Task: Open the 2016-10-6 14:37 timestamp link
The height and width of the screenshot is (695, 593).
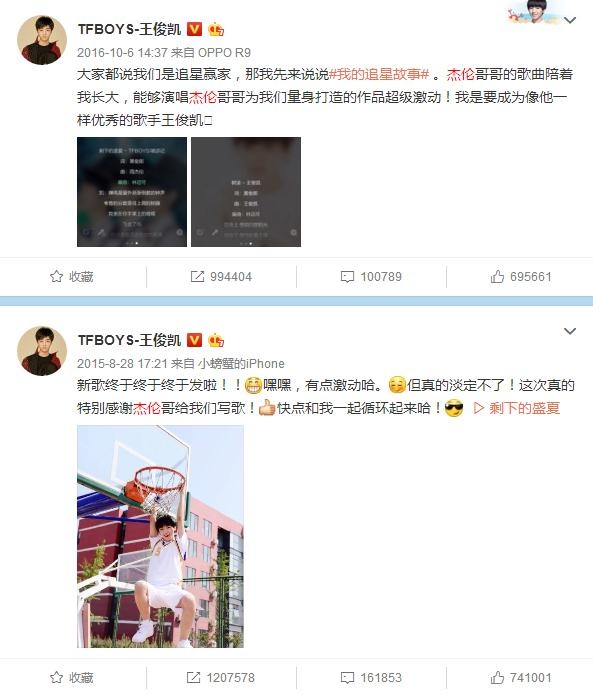Action: 122,53
